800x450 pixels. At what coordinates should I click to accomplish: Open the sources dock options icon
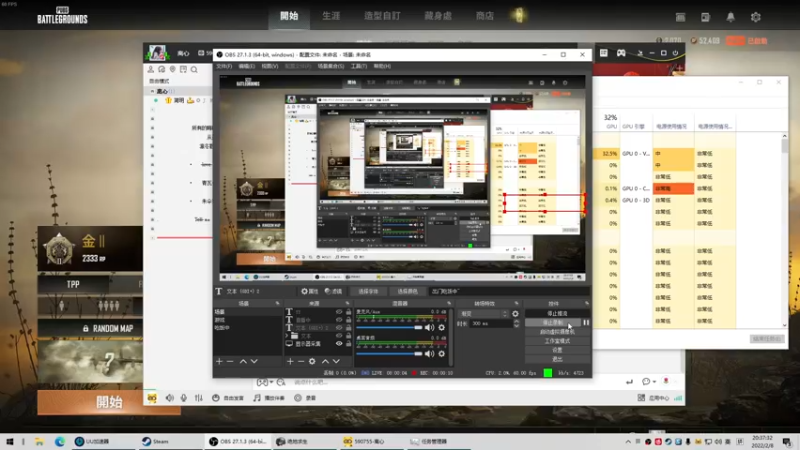tap(347, 304)
